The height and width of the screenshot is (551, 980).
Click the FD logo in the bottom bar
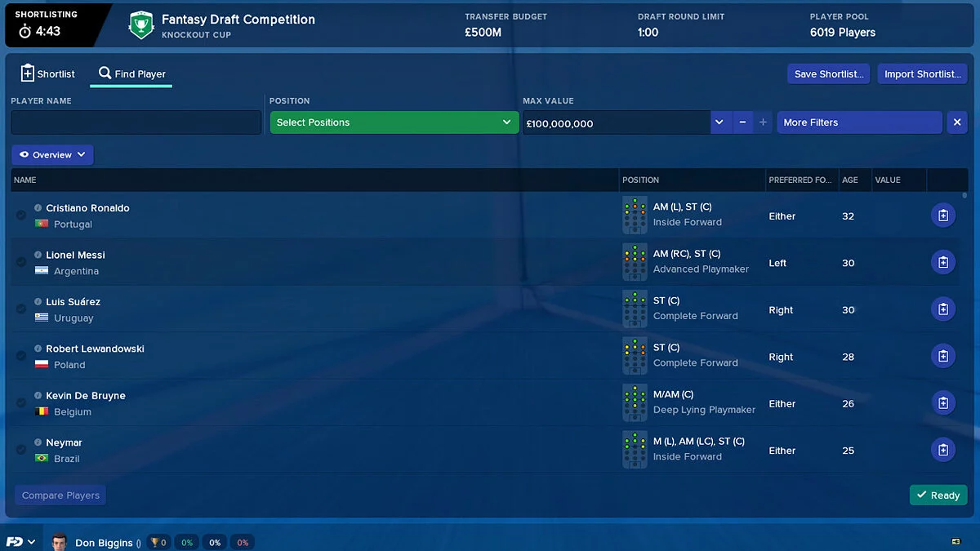point(15,542)
